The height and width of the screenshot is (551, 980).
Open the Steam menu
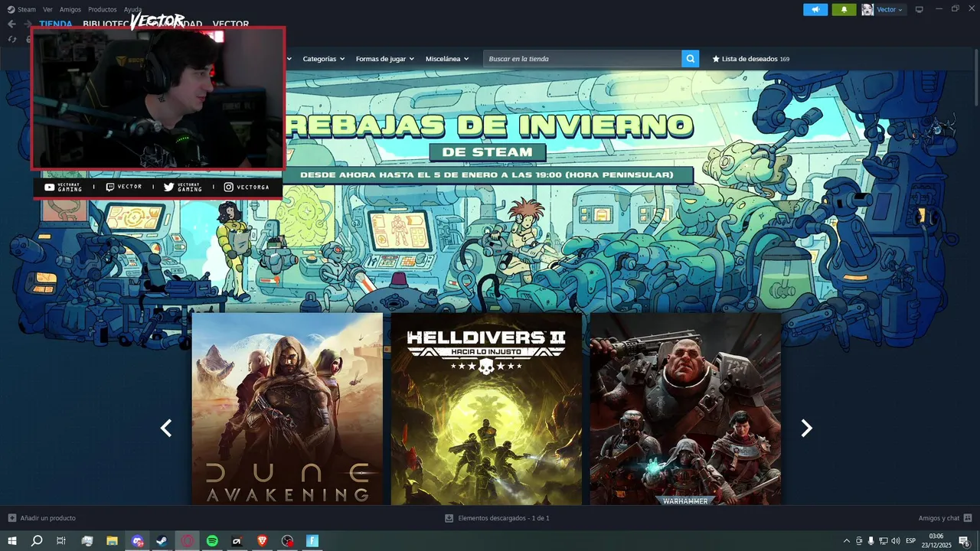click(22, 9)
